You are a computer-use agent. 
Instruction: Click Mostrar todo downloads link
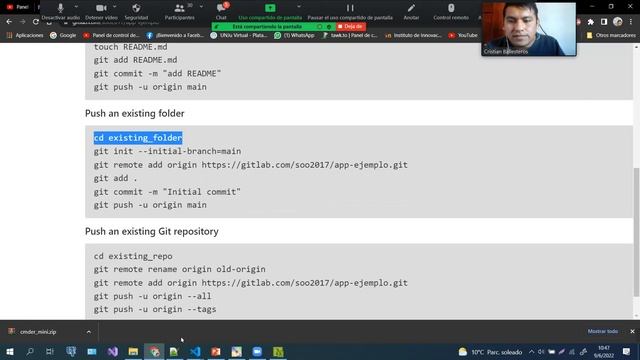tap(603, 331)
